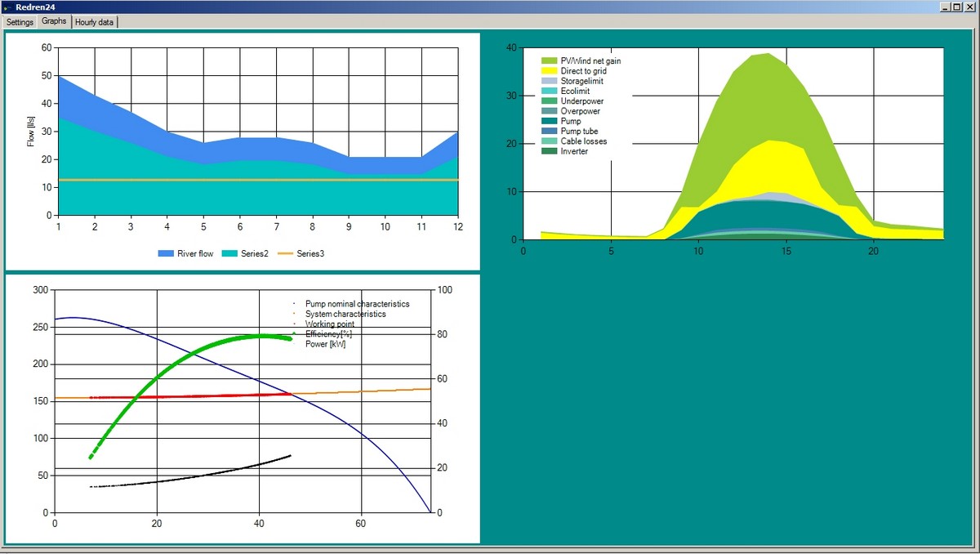
Task: Click the PV/Wind net gain legend swatch
Action: click(549, 60)
